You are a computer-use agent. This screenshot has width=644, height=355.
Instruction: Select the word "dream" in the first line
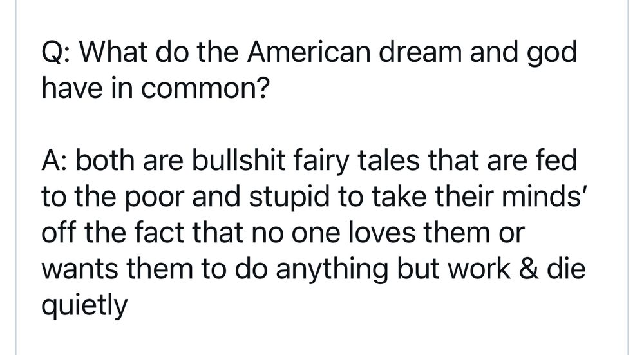click(x=420, y=52)
